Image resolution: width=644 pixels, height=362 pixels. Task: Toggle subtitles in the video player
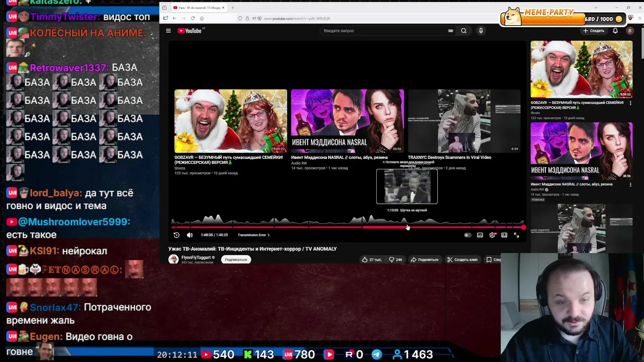(x=480, y=235)
